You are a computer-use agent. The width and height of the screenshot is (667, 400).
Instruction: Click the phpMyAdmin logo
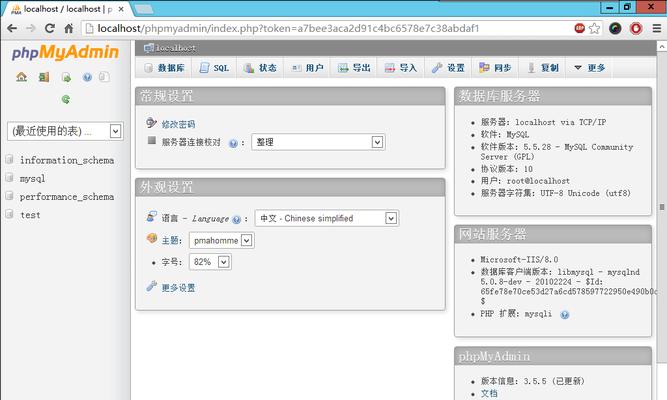(65, 52)
